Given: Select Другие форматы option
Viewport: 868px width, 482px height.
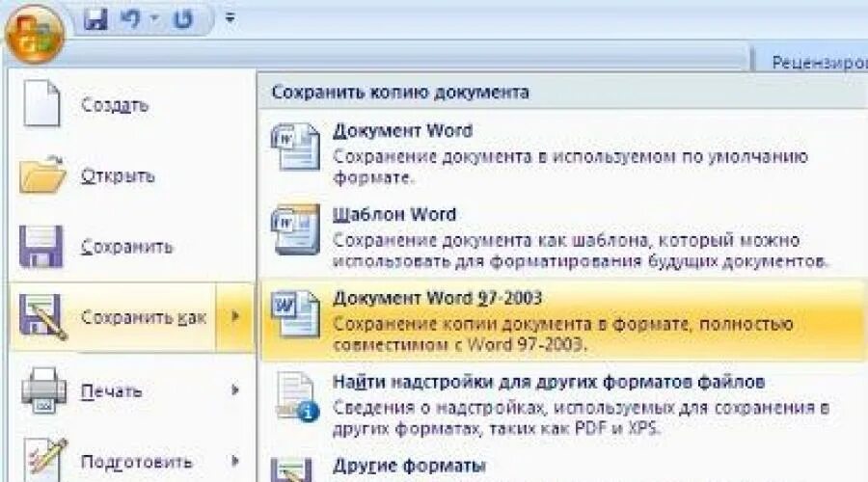Looking at the screenshot, I should click(x=562, y=467).
